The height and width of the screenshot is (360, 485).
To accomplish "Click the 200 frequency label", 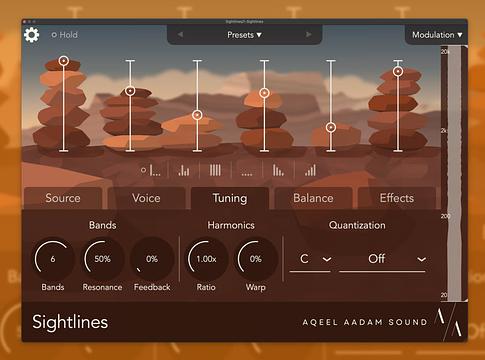I will point(446,216).
